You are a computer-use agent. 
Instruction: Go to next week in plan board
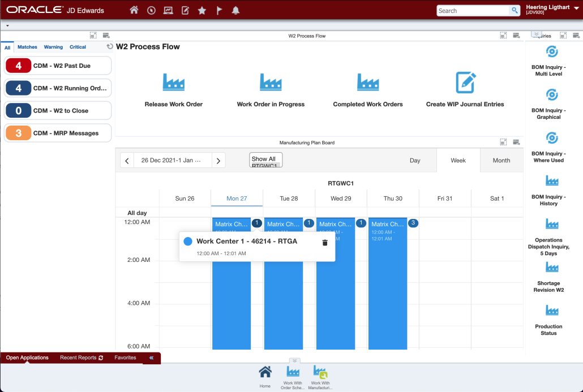click(x=218, y=161)
